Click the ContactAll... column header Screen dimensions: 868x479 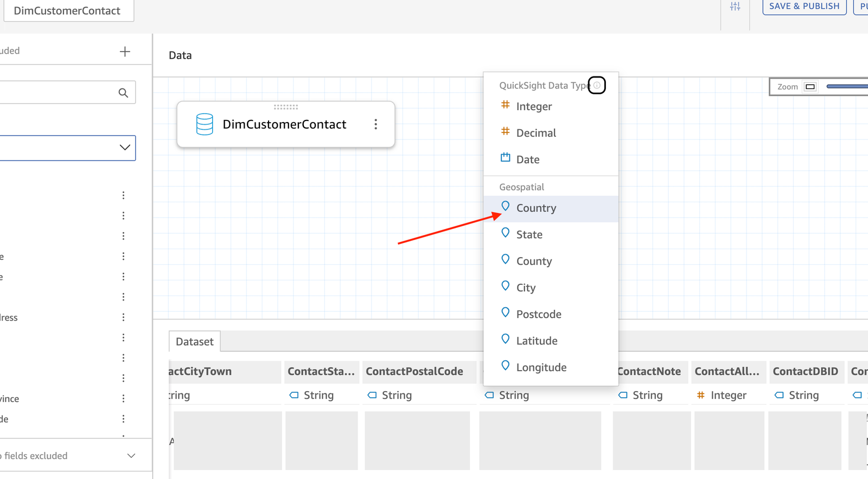729,372
